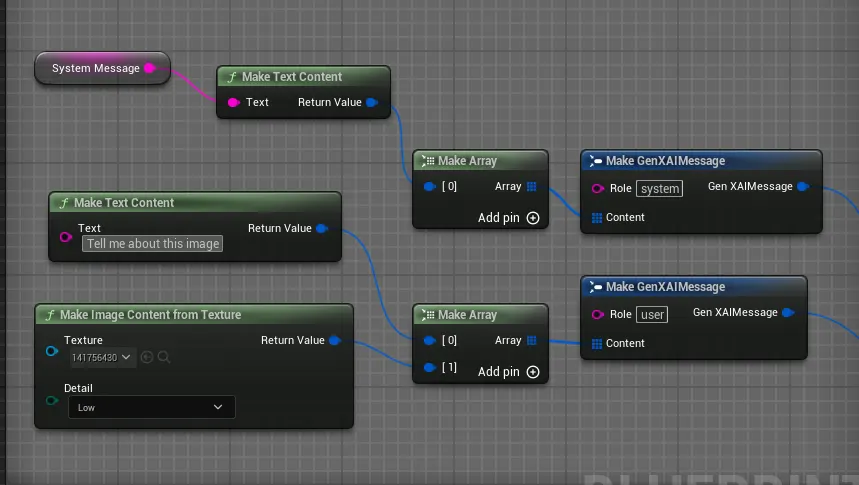
Task: Click struct icon on lower Make GenXAIMessage title
Action: [x=595, y=287]
